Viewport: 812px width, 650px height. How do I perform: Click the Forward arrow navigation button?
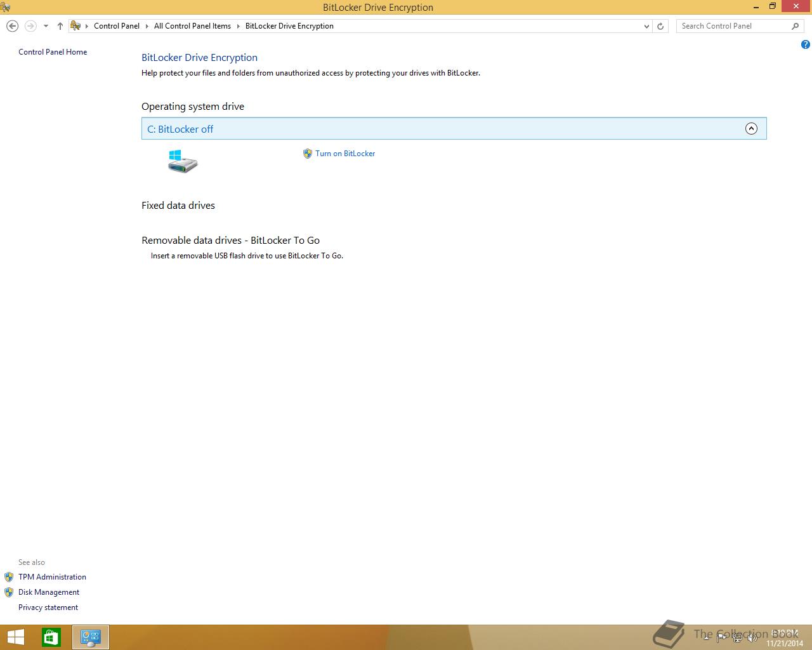30,26
